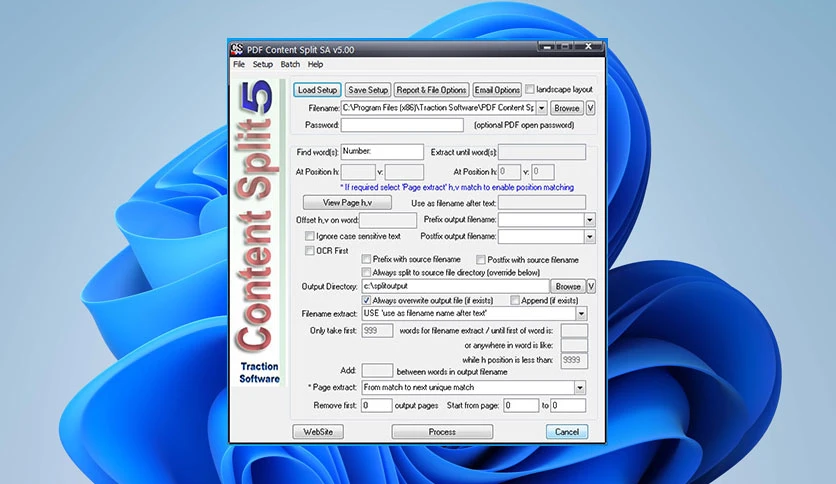The width and height of the screenshot is (836, 484).
Task: Enable the landscape layout checkbox
Action: [529, 89]
